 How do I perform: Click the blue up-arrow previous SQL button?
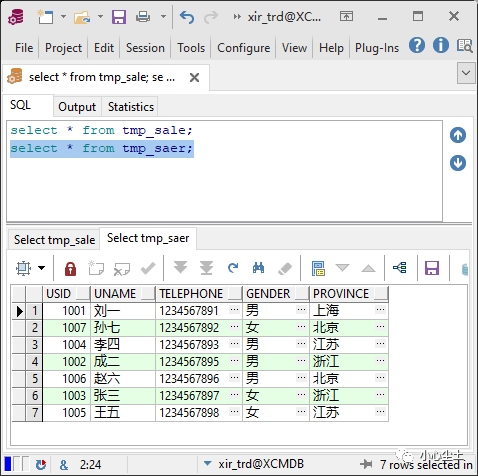click(458, 135)
